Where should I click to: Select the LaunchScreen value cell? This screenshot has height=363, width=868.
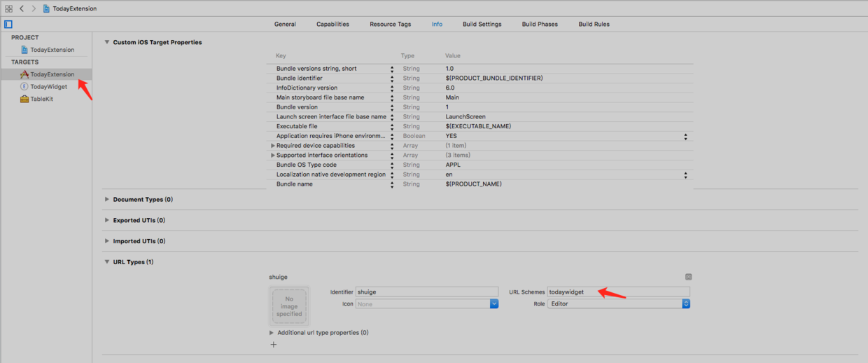coord(465,117)
